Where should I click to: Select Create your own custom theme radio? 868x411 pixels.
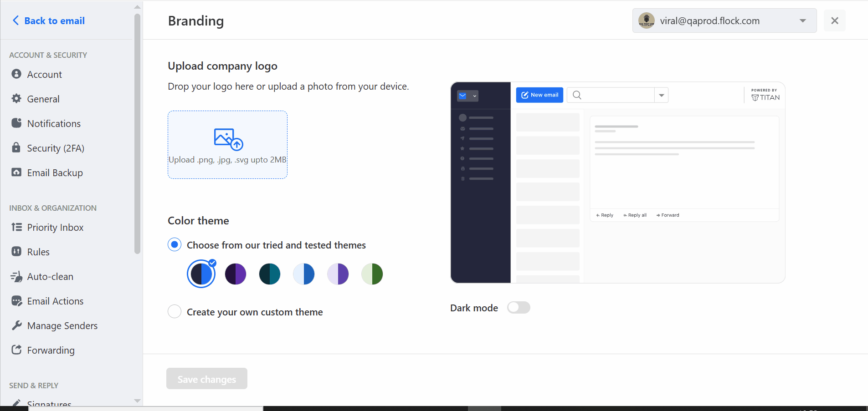click(x=175, y=311)
